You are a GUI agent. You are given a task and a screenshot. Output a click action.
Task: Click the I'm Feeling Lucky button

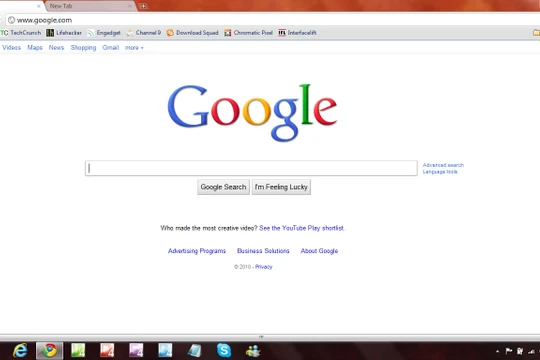click(x=281, y=187)
